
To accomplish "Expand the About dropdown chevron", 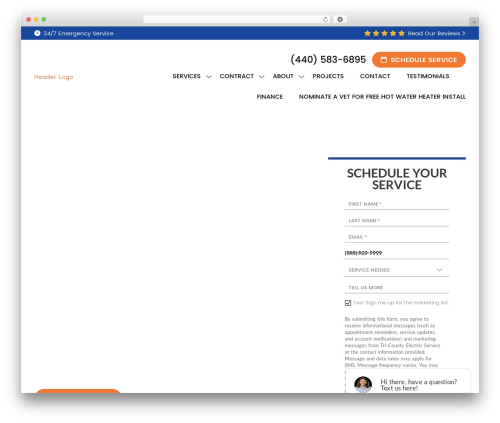I will tap(301, 77).
